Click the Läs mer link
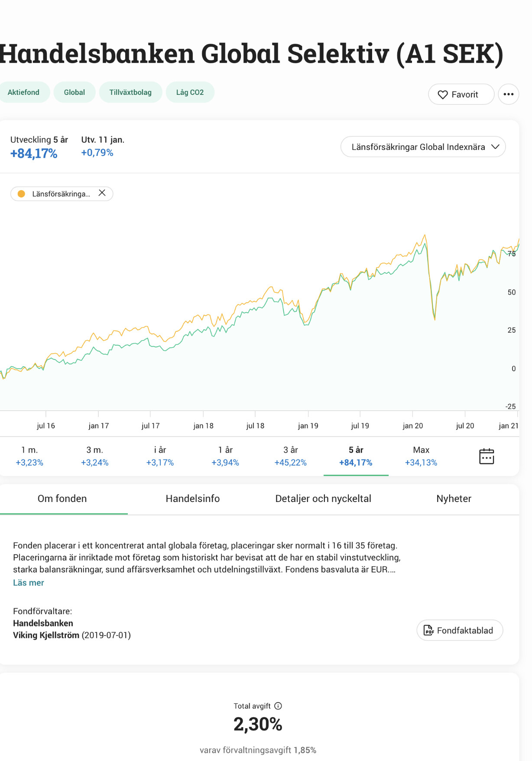Image resolution: width=532 pixels, height=761 pixels. [x=29, y=583]
